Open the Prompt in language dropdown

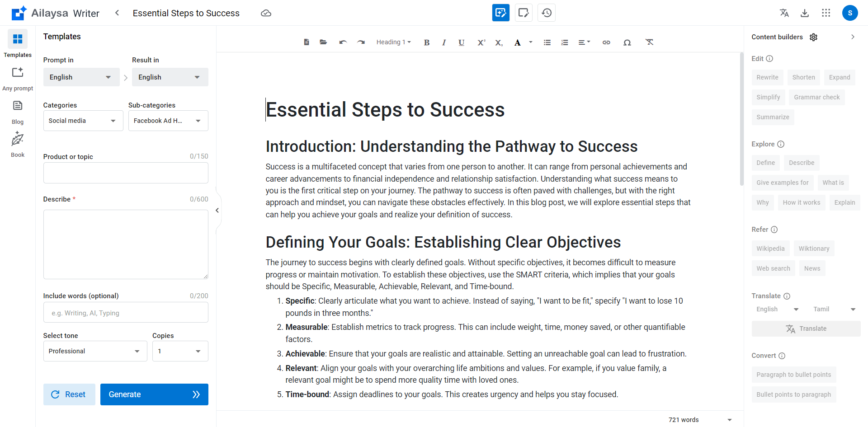(81, 77)
